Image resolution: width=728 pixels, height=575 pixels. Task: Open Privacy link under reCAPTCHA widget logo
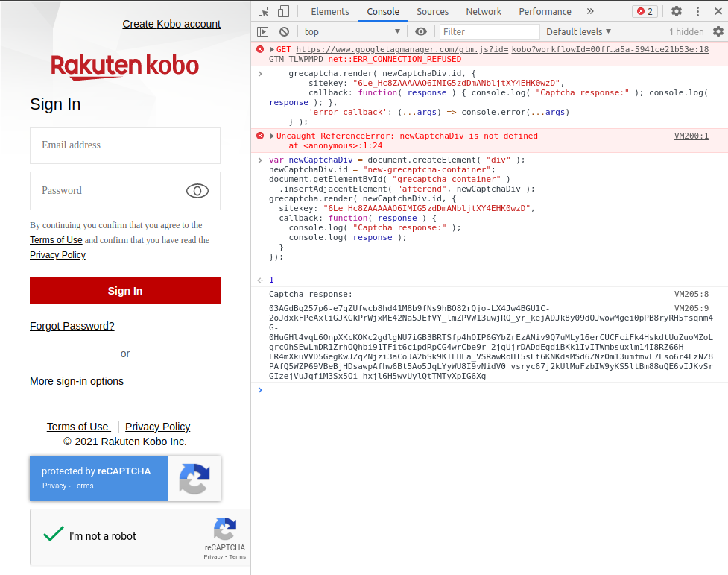[213, 556]
